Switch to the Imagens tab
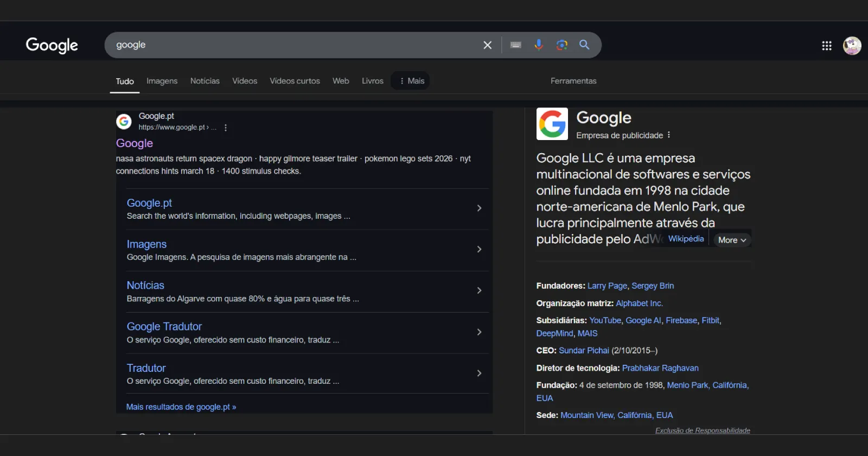This screenshot has height=456, width=868. pyautogui.click(x=162, y=81)
